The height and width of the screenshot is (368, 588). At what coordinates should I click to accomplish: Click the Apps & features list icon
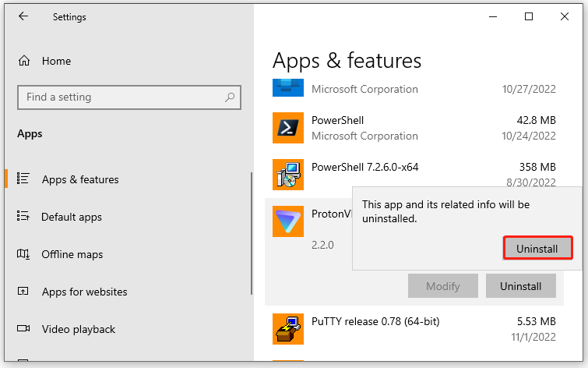tap(23, 179)
